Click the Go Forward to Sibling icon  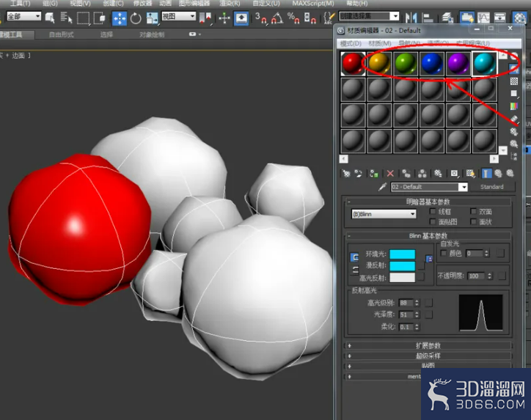pos(510,174)
